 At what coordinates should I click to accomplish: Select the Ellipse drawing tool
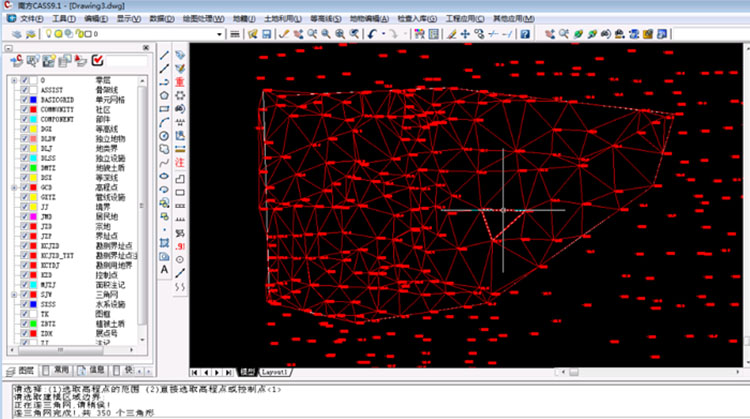pos(164,176)
